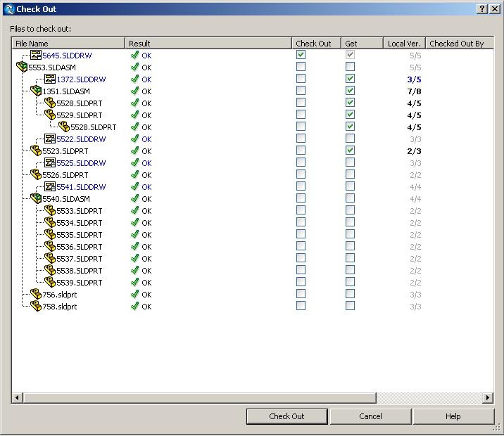Click the green OK checkmark for 758.sldprt

(135, 306)
